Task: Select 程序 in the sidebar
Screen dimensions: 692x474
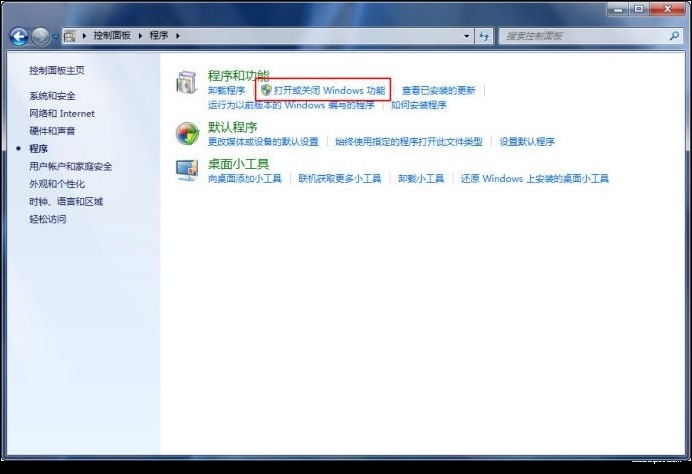Action: [x=38, y=149]
